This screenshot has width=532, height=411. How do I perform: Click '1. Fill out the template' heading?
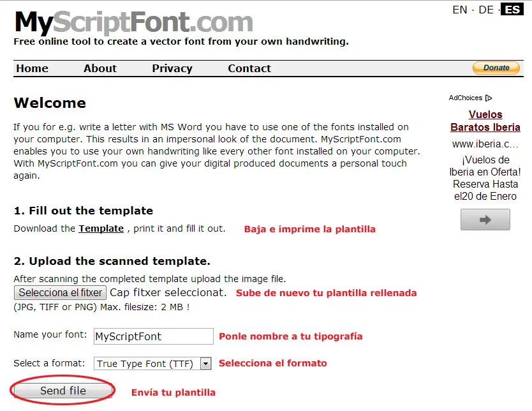click(x=84, y=211)
